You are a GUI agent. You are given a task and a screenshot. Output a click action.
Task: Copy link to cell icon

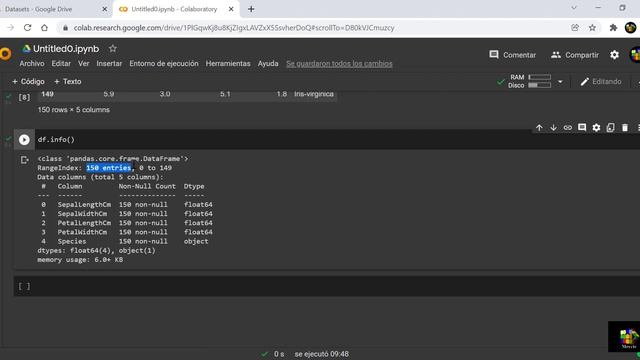tap(567, 128)
